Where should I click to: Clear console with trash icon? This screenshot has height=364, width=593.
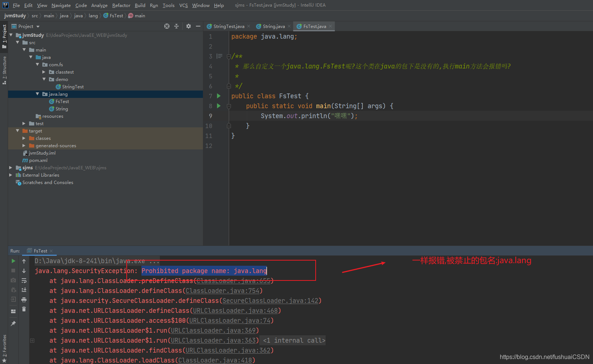click(x=24, y=309)
